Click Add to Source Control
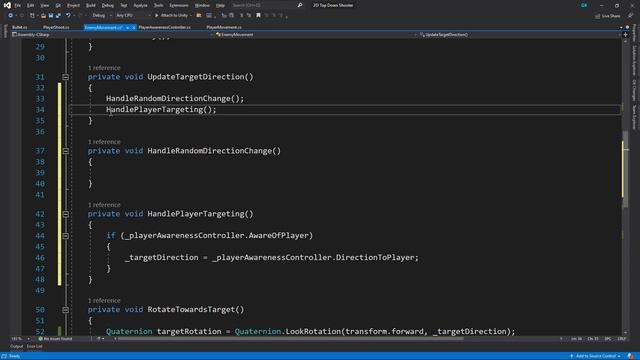 click(596, 356)
